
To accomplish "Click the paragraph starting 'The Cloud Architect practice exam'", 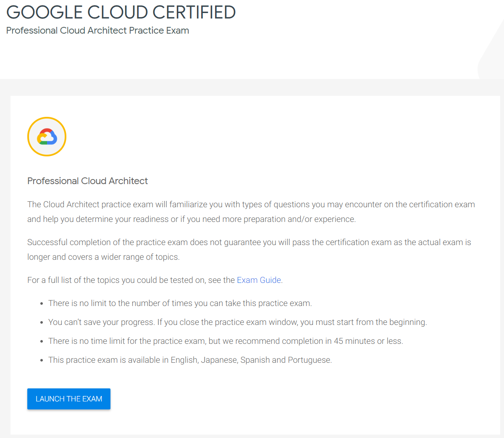I will (251, 212).
